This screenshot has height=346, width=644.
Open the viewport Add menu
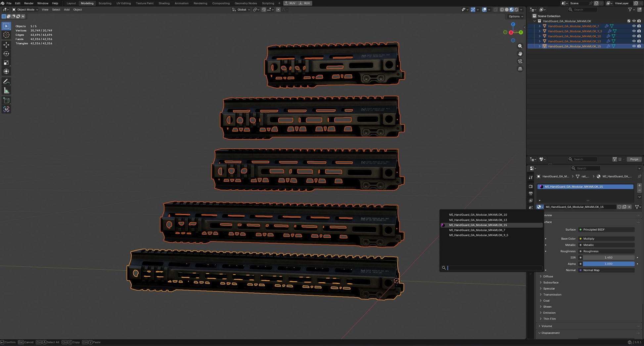point(67,10)
